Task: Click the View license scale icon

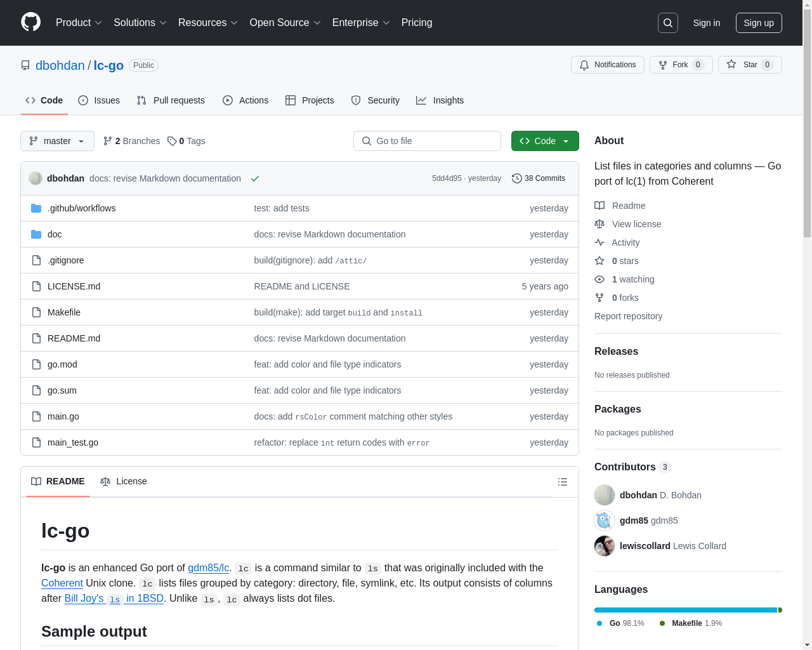Action: pos(599,224)
